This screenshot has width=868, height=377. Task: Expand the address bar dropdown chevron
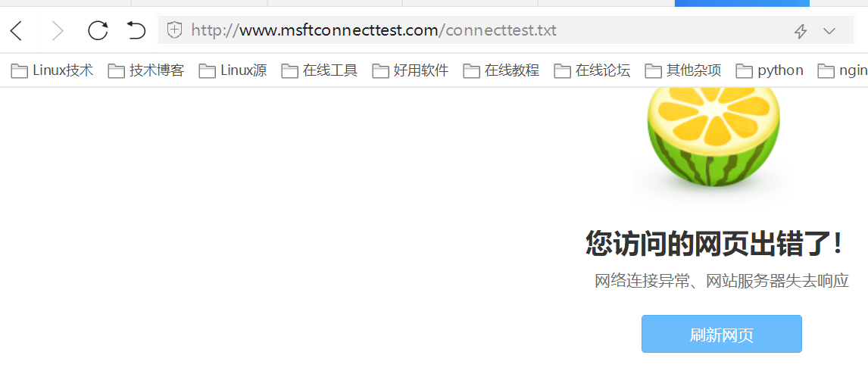(x=829, y=31)
